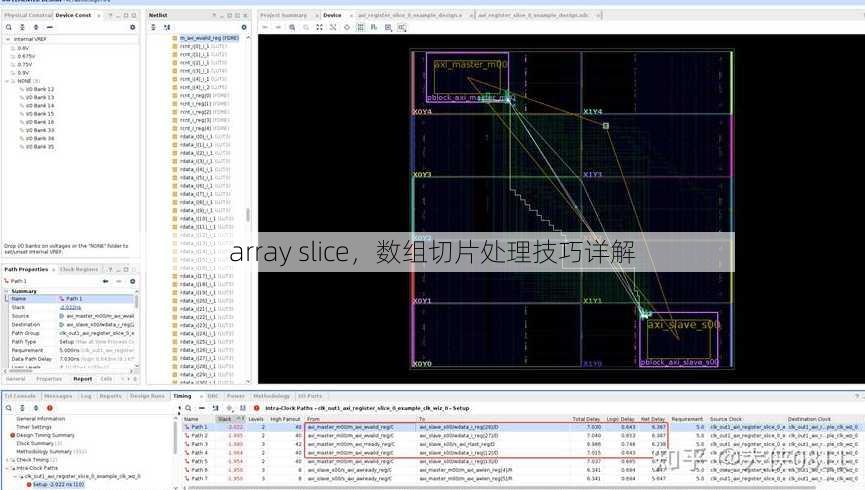Switch to the Methodology tab

271,396
